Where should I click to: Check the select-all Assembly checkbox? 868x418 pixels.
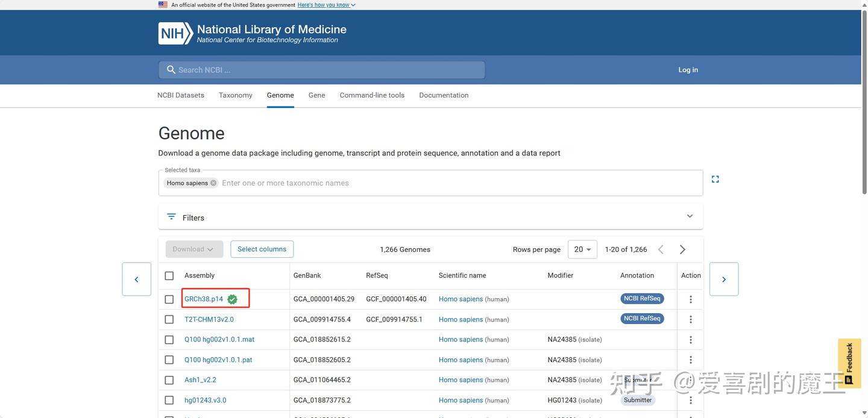[x=169, y=276]
